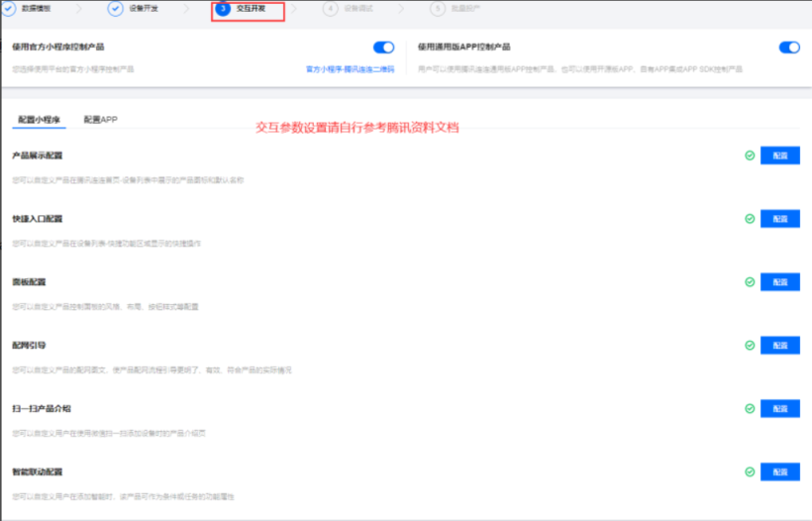The image size is (812, 521).
Task: Click green check icon beside 快捷入口配置
Action: pos(750,219)
